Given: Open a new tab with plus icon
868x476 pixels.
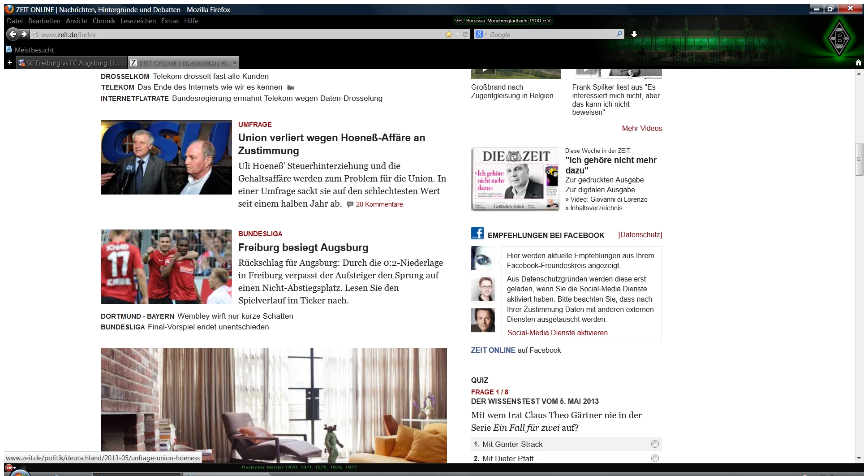Looking at the screenshot, I should pyautogui.click(x=10, y=63).
